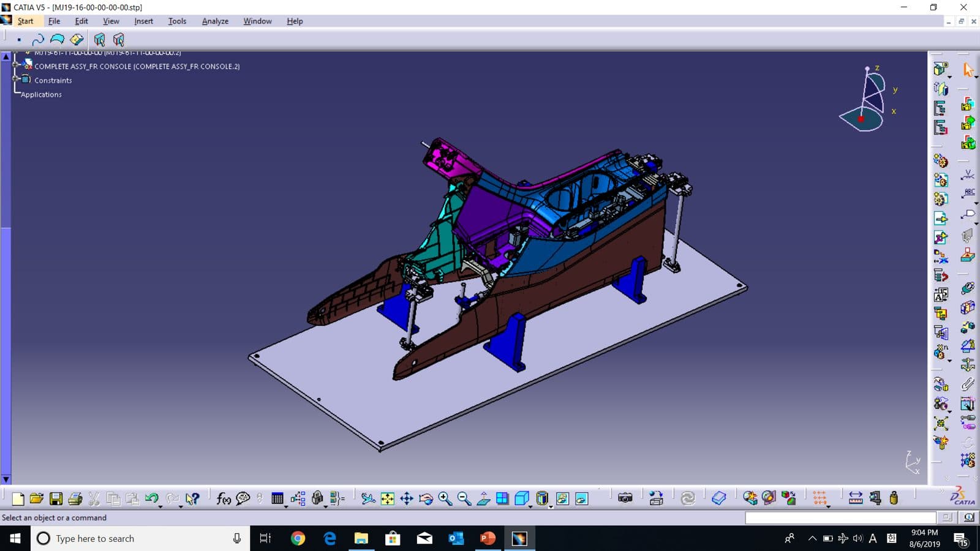Expand the Constraints tree node
This screenshot has width=980, height=551.
(x=16, y=78)
